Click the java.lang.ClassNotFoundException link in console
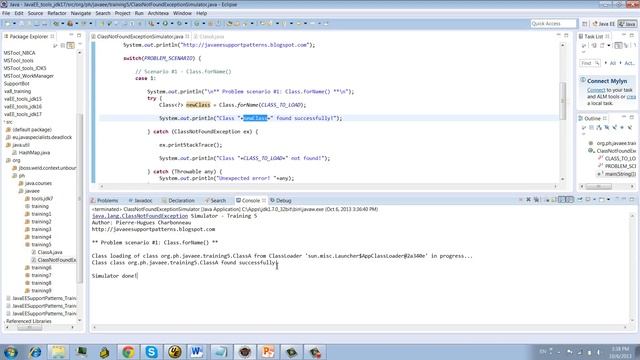Screen dimensions: 640x360 point(140,216)
